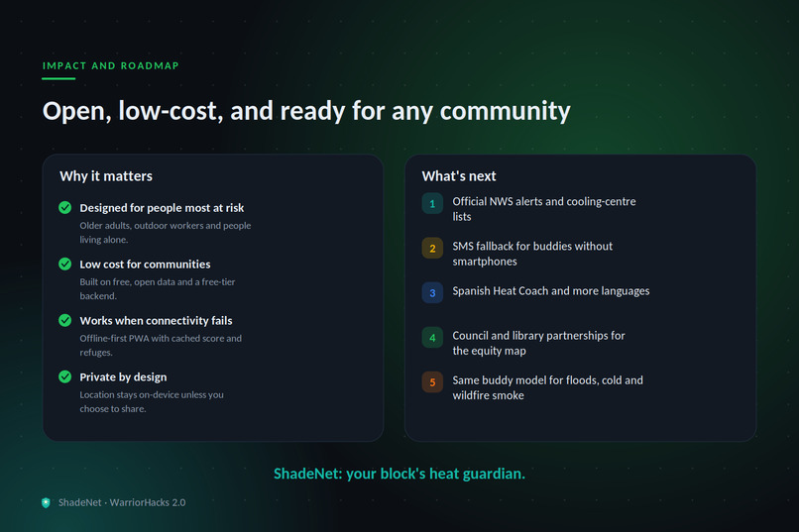Click 'Older adults, outdoor workers and people living alone.'
This screenshot has height=532, width=799.
pos(166,232)
